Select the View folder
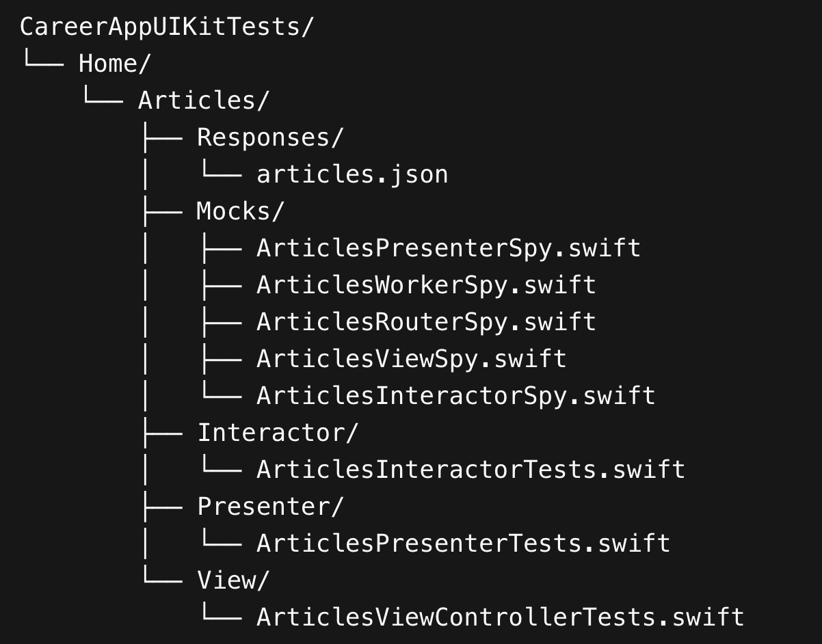Screen dimensions: 822x644 [x=233, y=580]
